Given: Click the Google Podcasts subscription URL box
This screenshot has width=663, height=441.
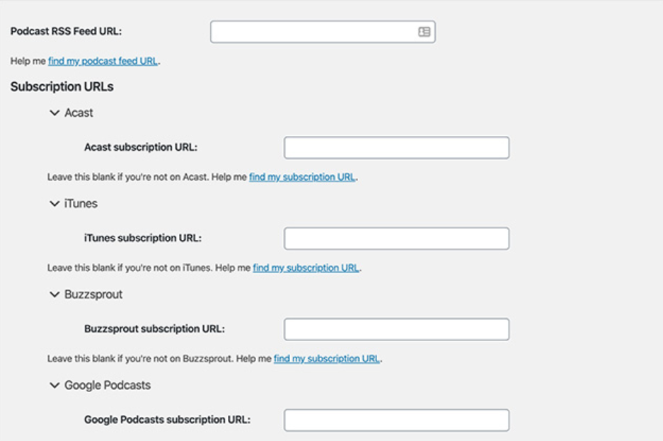Looking at the screenshot, I should 396,420.
